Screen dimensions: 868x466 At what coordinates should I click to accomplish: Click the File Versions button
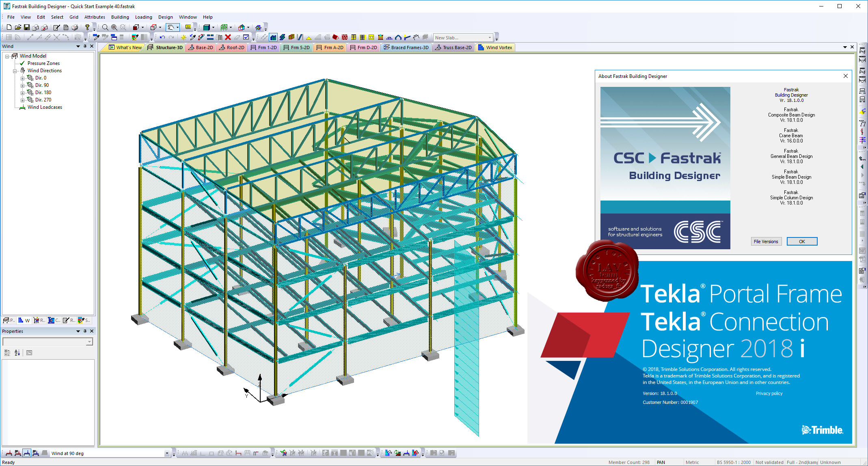(x=766, y=242)
